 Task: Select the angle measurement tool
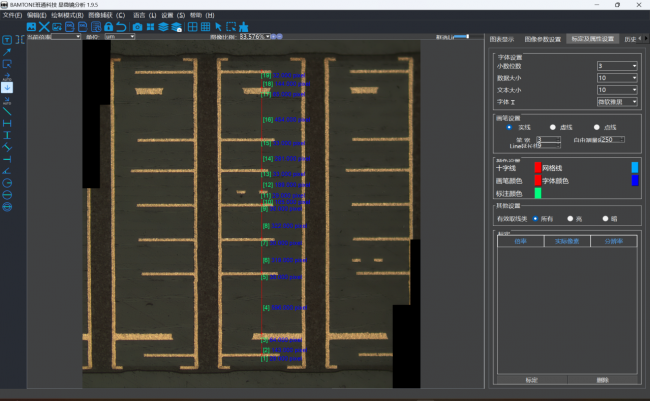point(7,171)
